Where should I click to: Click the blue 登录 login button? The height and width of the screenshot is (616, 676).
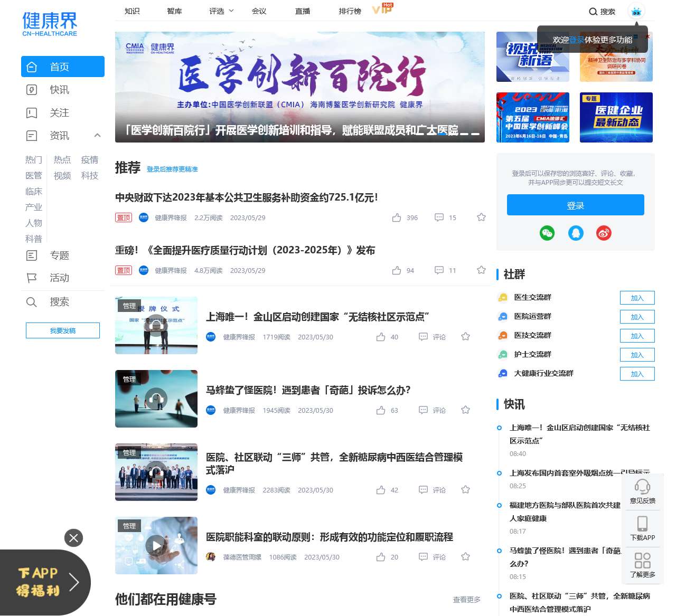[x=575, y=205]
